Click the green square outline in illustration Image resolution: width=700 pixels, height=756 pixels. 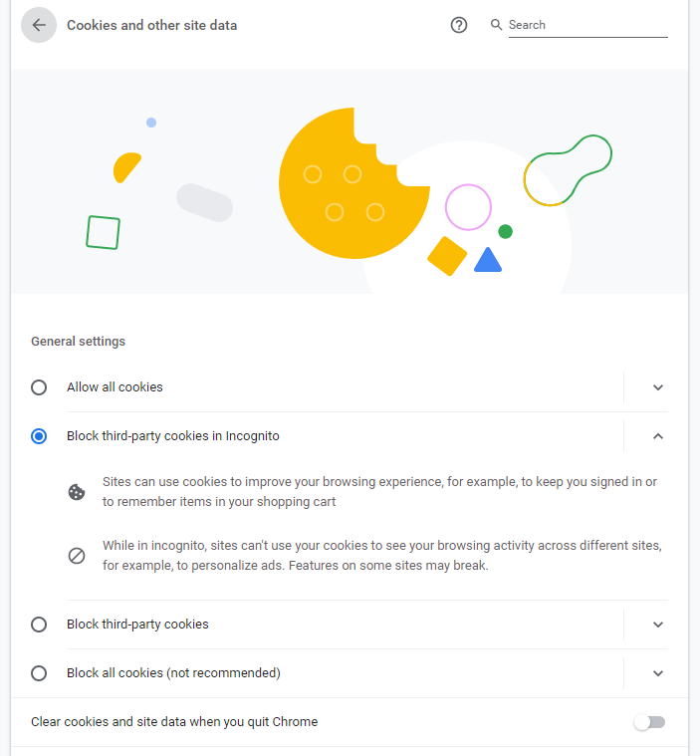coord(103,232)
